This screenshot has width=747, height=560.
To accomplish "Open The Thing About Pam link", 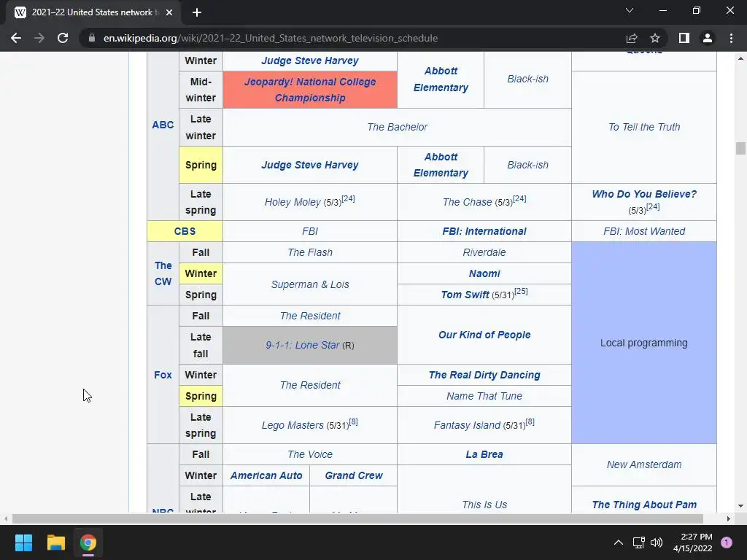I will click(644, 505).
